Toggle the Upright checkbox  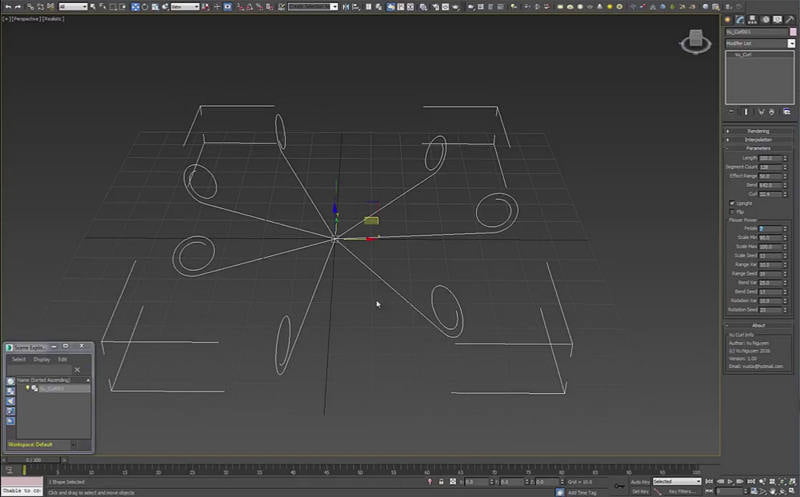tap(733, 203)
